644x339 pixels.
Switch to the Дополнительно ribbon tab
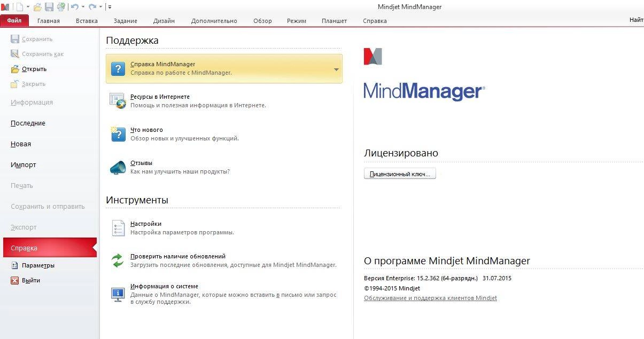[x=214, y=21]
